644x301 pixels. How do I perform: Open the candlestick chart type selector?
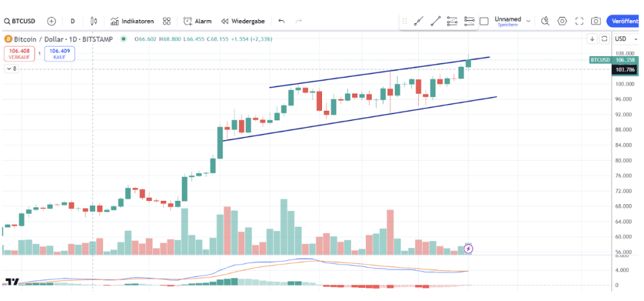tap(94, 21)
